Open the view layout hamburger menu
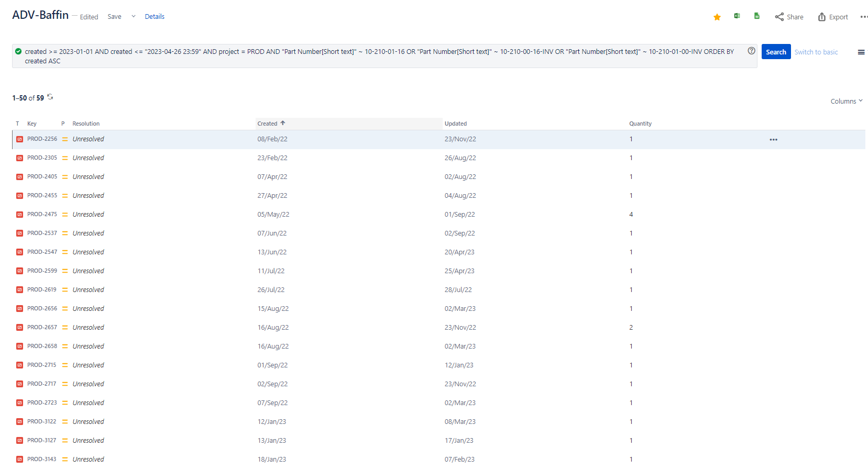This screenshot has height=470, width=868. 861,52
